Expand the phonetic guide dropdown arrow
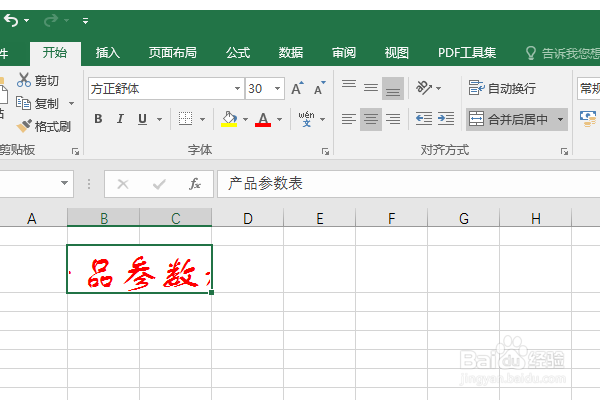600x400 pixels. pyautogui.click(x=323, y=119)
